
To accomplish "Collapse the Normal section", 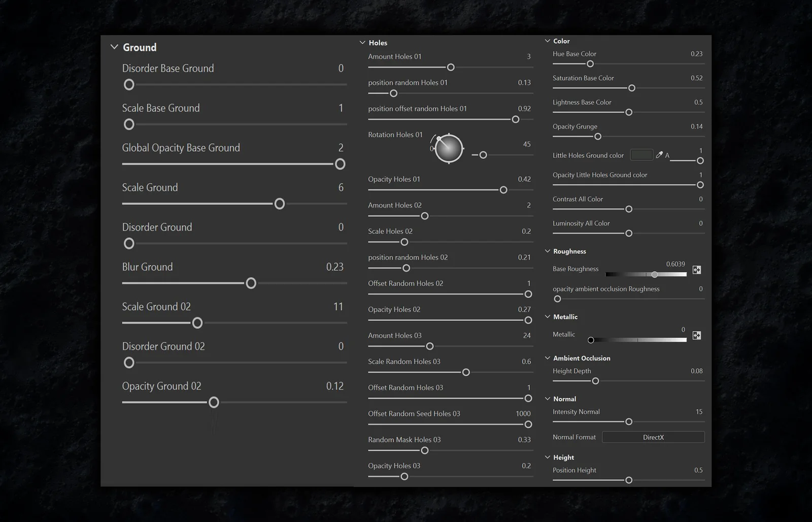I will coord(548,399).
